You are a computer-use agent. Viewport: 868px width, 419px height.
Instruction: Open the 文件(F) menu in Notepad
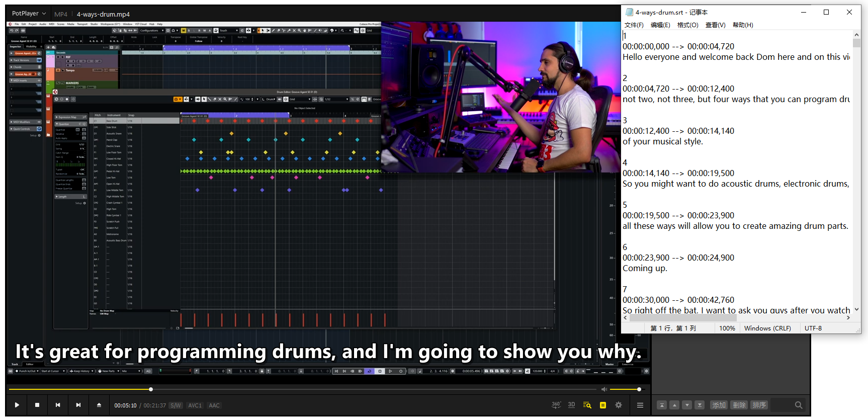coord(634,25)
